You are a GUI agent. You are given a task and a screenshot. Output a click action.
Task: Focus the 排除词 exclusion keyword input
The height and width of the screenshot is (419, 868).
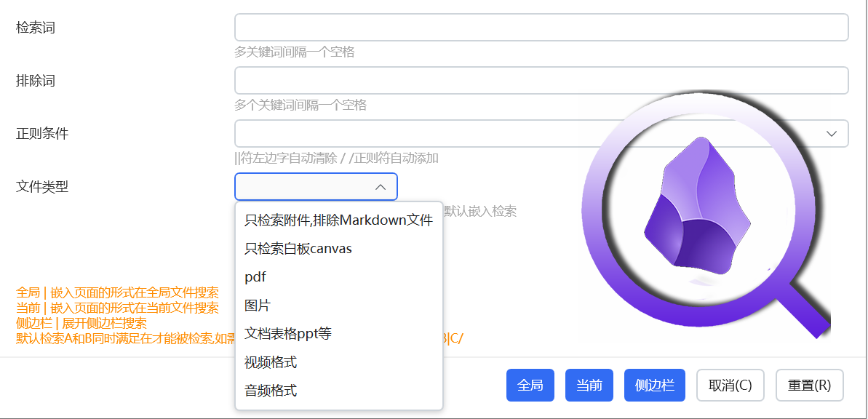pyautogui.click(x=541, y=80)
